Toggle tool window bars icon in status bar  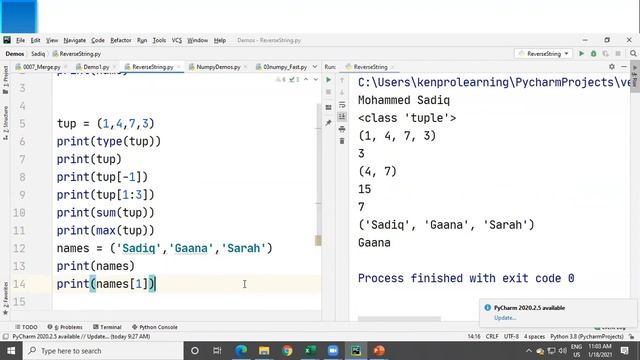(x=5, y=337)
